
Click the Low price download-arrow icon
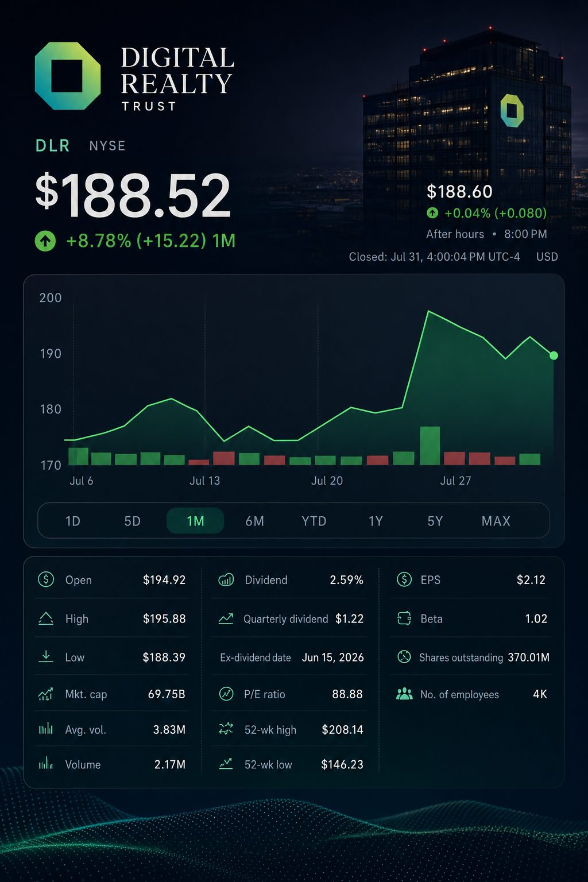46,656
